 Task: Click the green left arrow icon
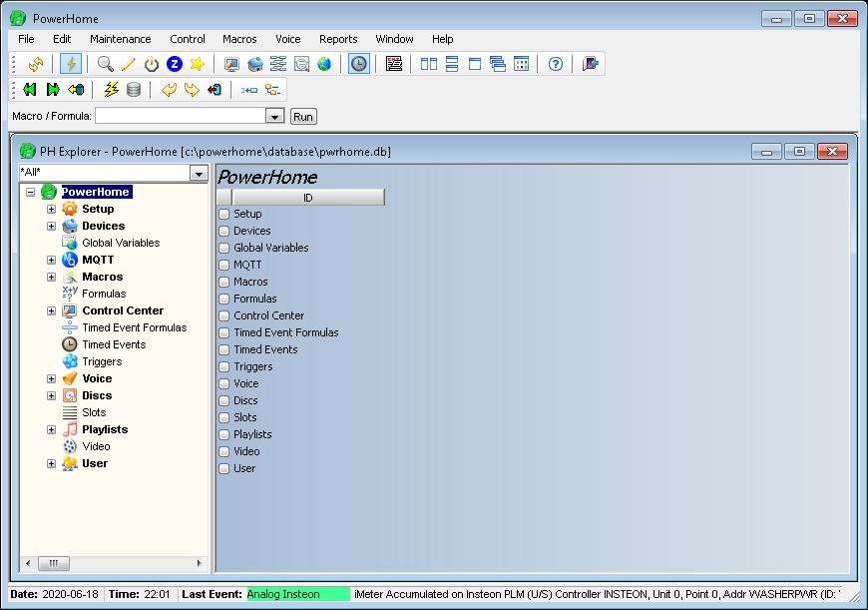point(29,90)
